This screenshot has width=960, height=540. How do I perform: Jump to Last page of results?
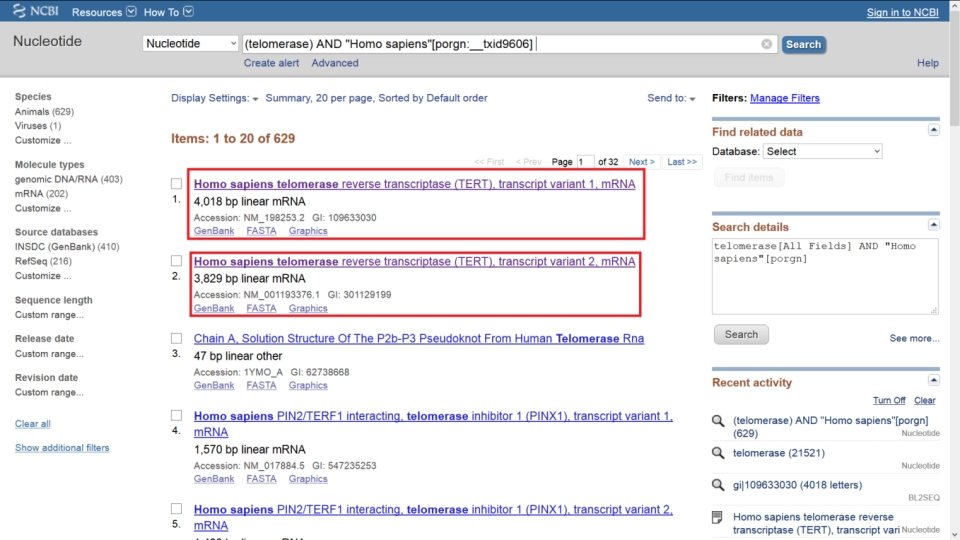682,162
